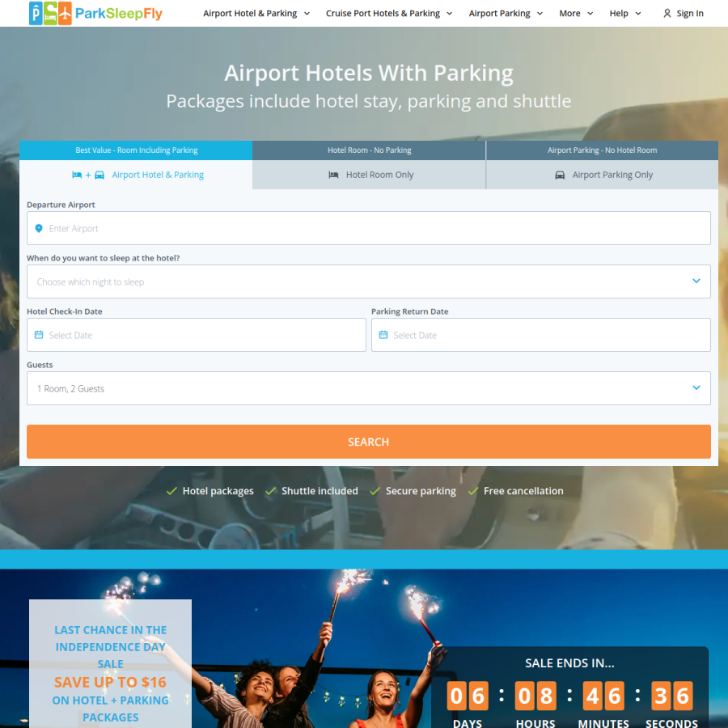Focus the Enter Airport input field

369,228
